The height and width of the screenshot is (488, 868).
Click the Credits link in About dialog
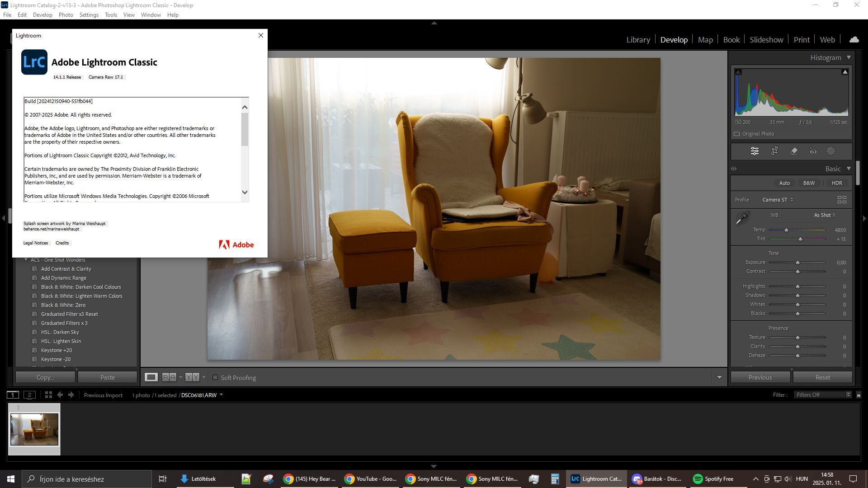pyautogui.click(x=62, y=243)
